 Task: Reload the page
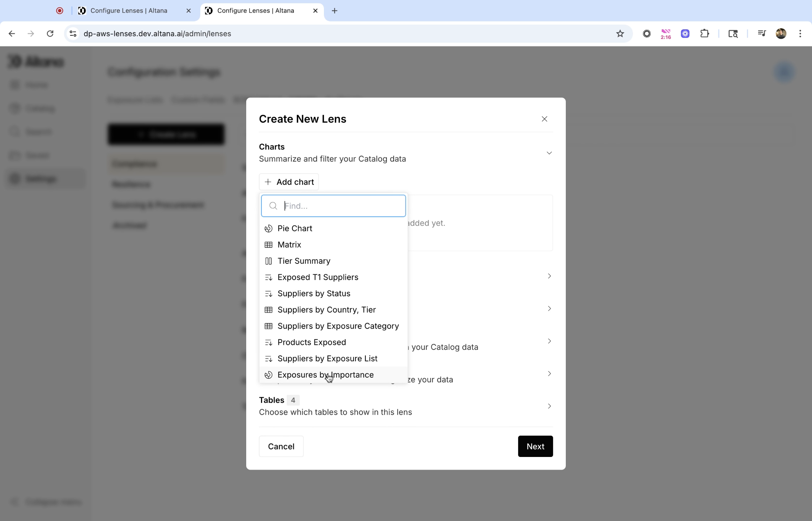50,34
